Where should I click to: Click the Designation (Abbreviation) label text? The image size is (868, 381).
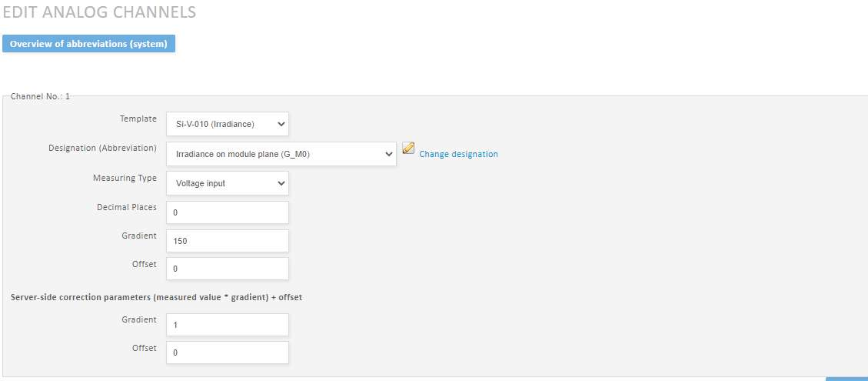tap(102, 148)
